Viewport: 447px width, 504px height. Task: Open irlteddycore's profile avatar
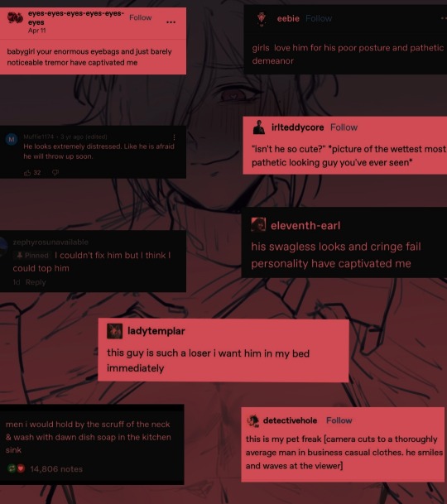click(x=258, y=127)
